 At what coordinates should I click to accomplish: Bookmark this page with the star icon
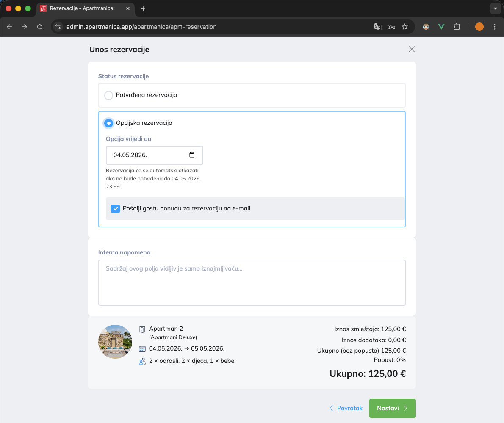coord(404,27)
